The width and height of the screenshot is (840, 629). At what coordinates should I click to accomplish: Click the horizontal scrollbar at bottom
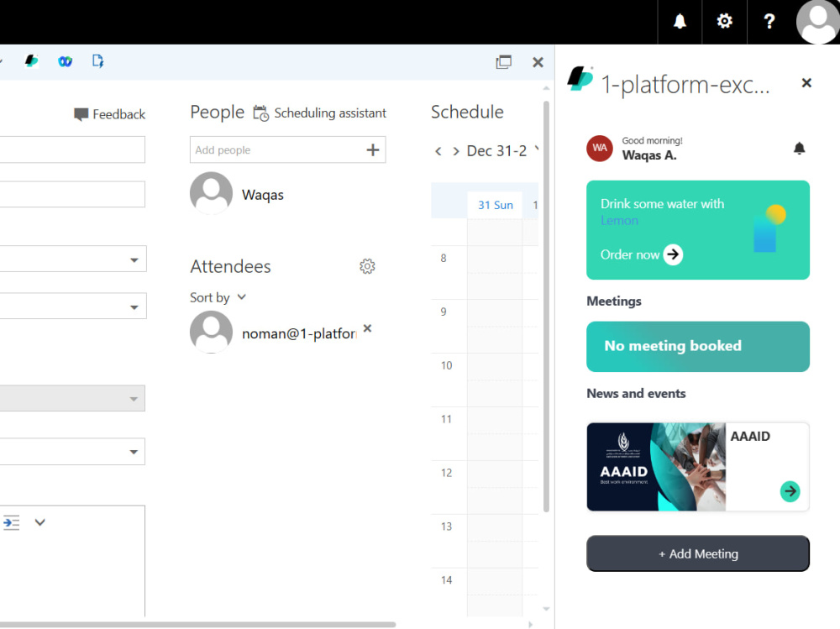(x=197, y=624)
